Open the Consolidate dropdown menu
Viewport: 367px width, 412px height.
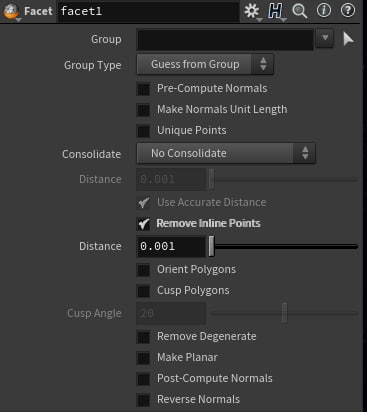[x=226, y=153]
